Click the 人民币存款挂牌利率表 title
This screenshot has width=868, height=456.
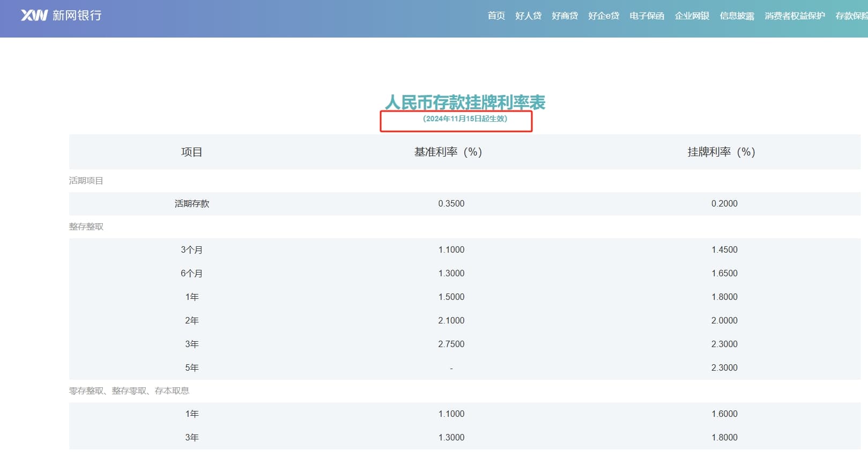pyautogui.click(x=465, y=102)
